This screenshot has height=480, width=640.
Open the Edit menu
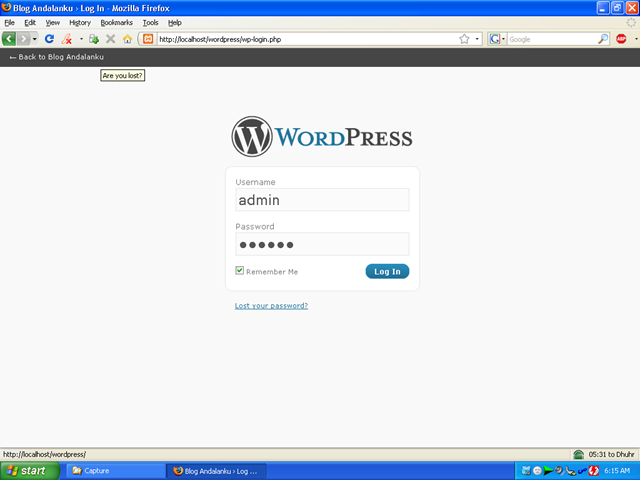pyautogui.click(x=30, y=23)
